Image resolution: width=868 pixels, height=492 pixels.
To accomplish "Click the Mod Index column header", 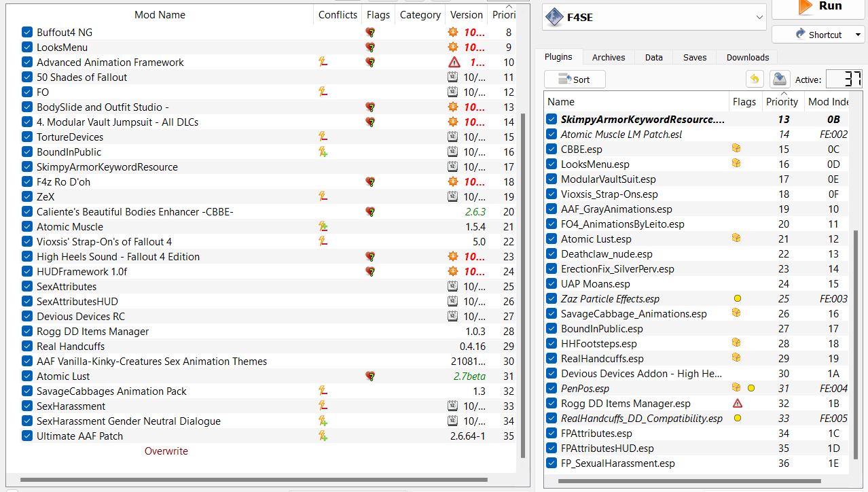I will pos(827,101).
